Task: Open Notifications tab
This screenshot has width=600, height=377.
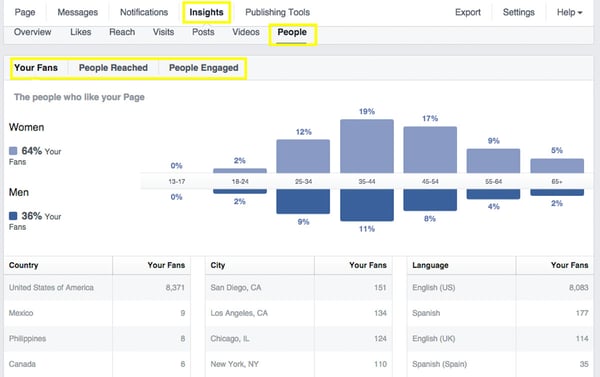Action: [144, 12]
